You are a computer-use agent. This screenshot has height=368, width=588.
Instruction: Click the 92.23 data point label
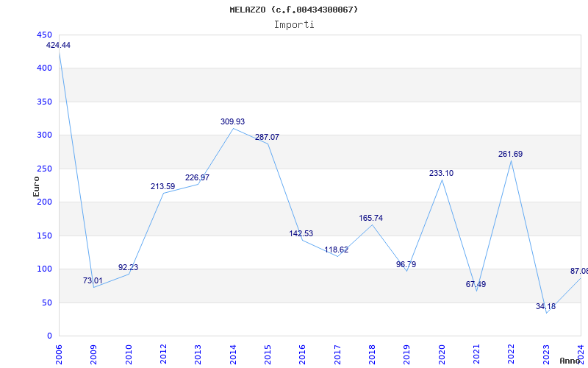[128, 267]
